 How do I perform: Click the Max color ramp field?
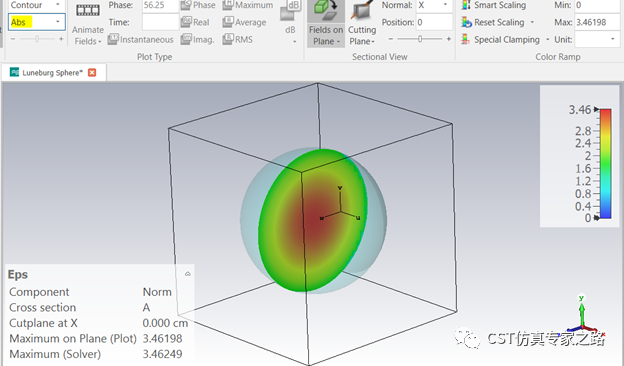click(x=597, y=22)
